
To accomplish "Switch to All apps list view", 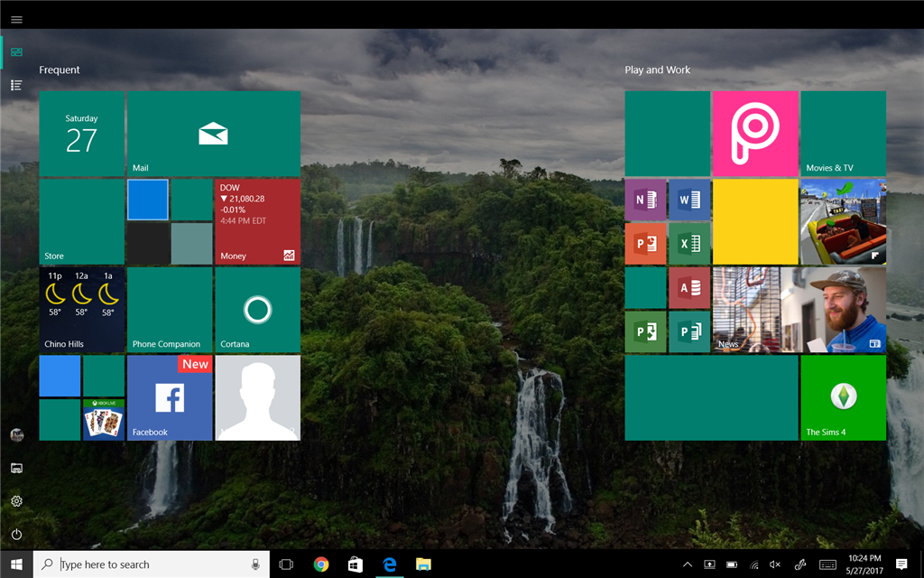I will pos(16,86).
